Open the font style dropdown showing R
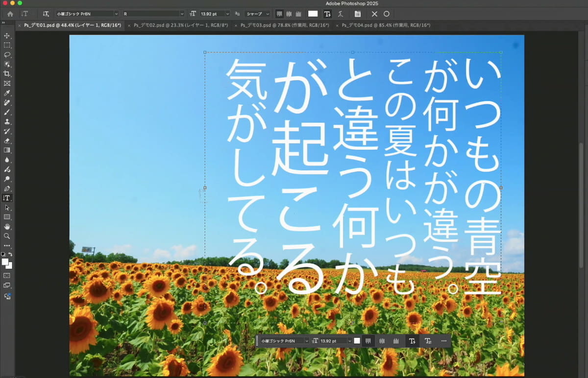 pyautogui.click(x=152, y=13)
